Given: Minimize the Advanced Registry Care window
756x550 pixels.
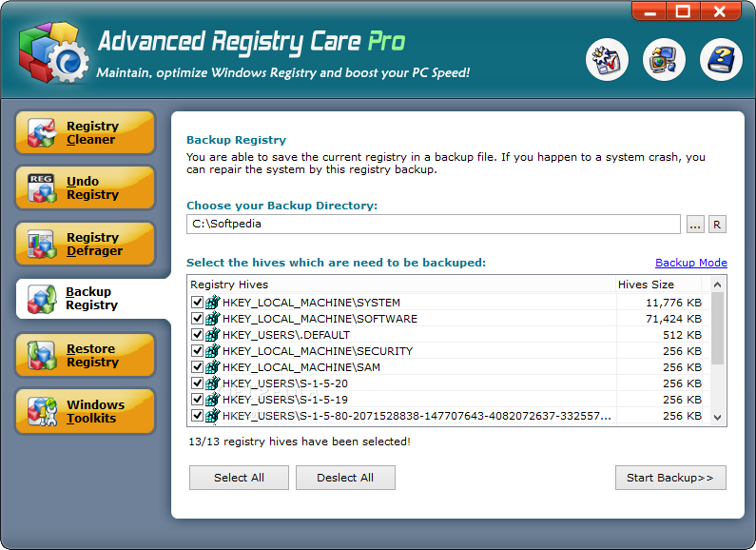Looking at the screenshot, I should [x=649, y=11].
